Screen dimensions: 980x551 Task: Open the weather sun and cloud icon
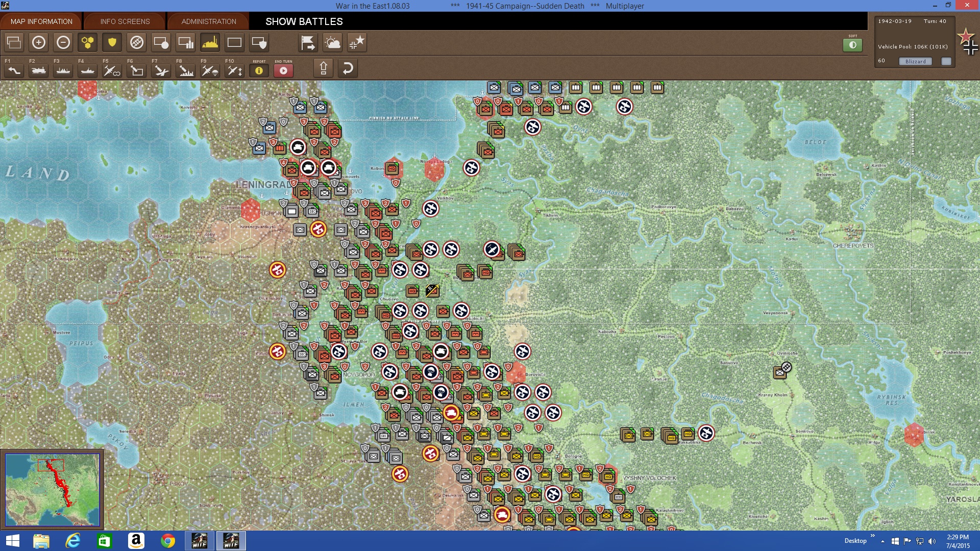332,42
